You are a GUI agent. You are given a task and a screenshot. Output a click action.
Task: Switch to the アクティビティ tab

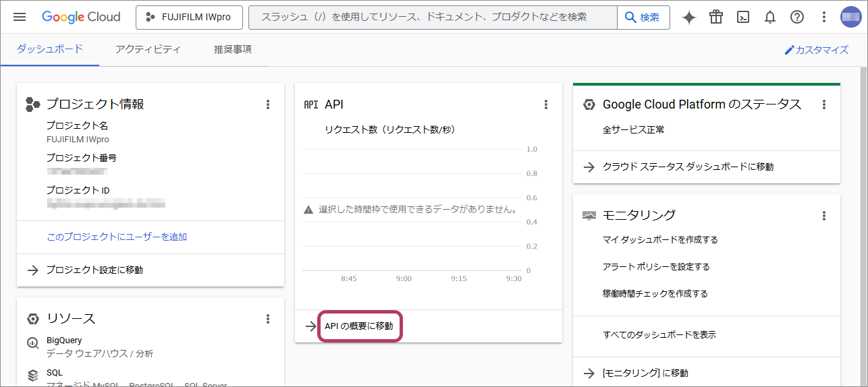pyautogui.click(x=148, y=49)
